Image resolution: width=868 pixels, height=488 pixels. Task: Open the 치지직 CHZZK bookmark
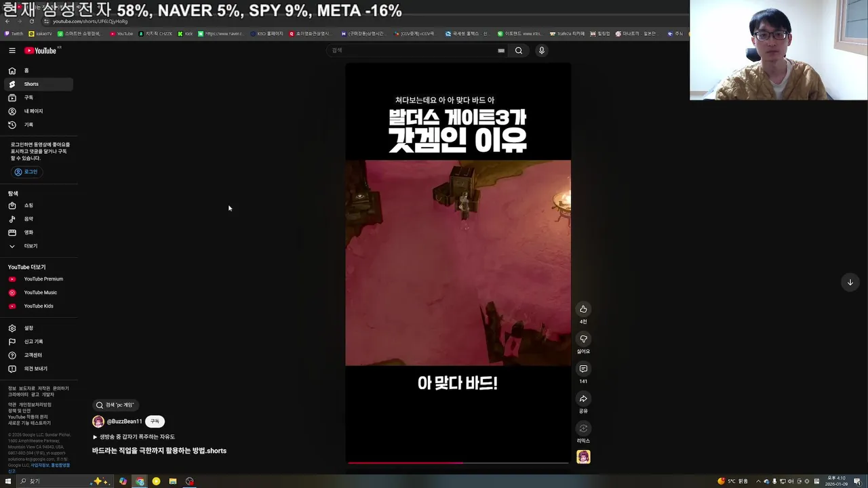coord(156,33)
